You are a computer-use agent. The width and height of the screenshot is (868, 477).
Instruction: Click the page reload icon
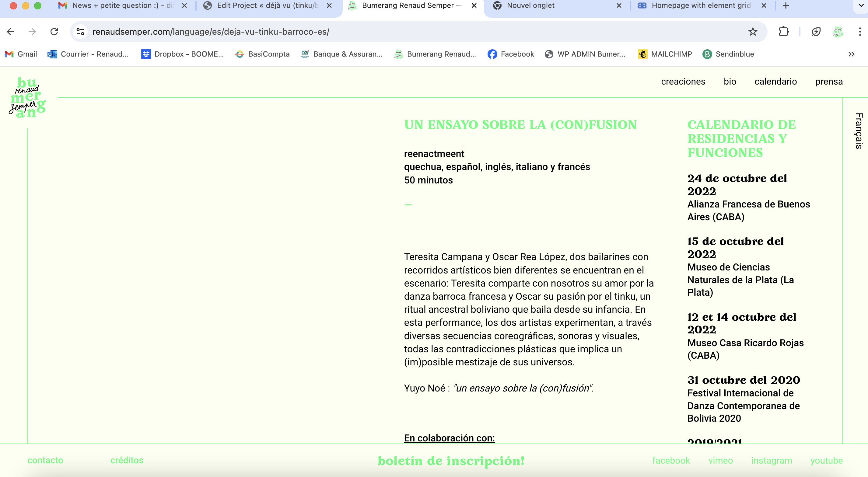coord(54,32)
